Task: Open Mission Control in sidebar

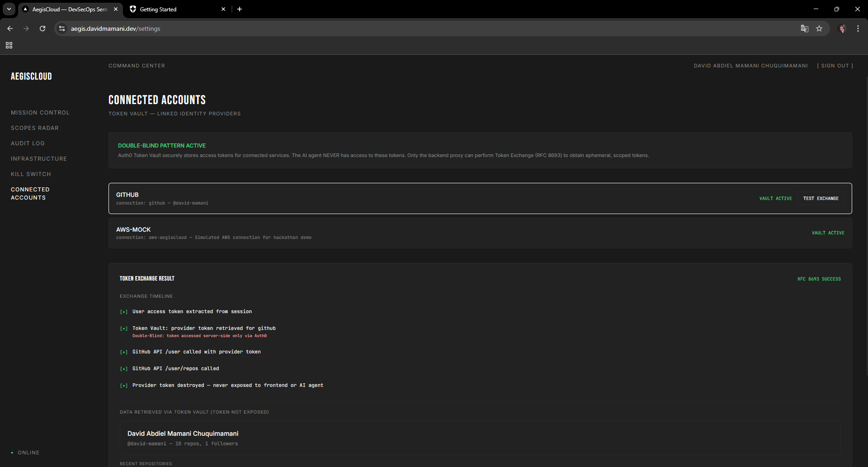Action: 40,113
